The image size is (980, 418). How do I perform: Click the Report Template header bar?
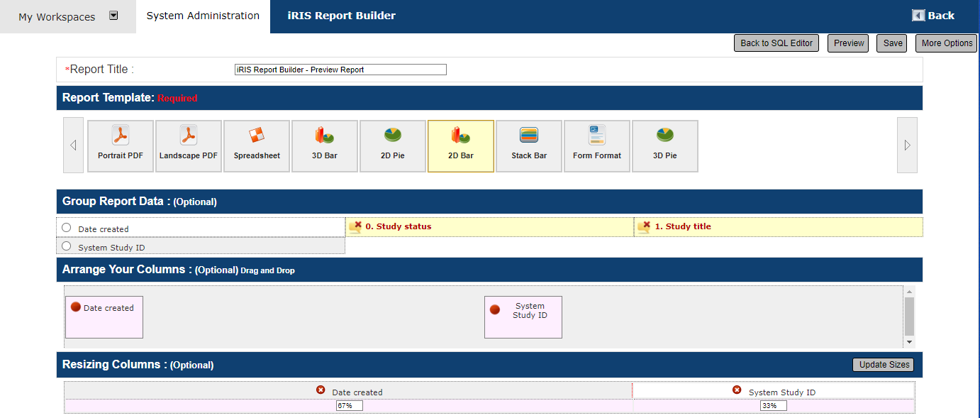click(489, 98)
